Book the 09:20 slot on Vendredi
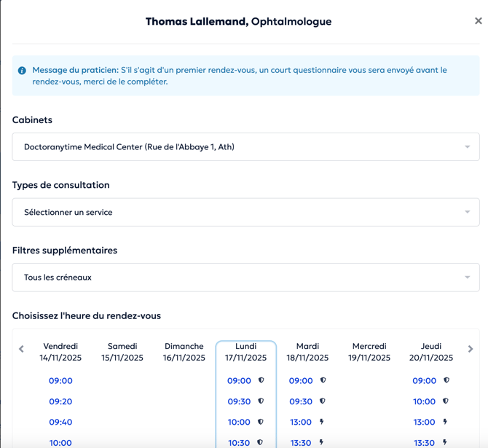 click(x=60, y=401)
